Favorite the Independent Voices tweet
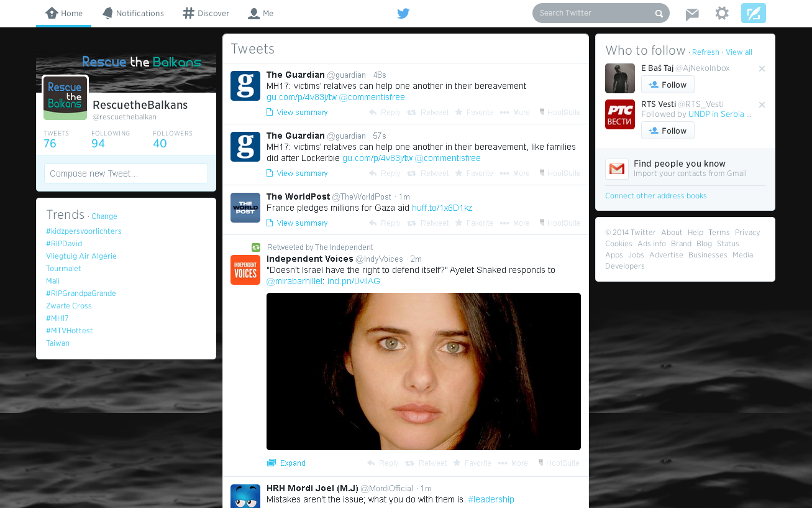812x508 pixels. pyautogui.click(x=472, y=463)
